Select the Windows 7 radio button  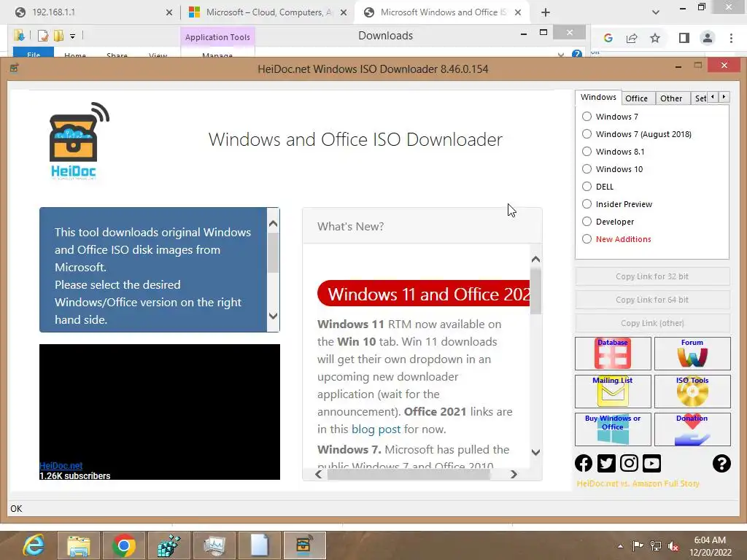587,116
